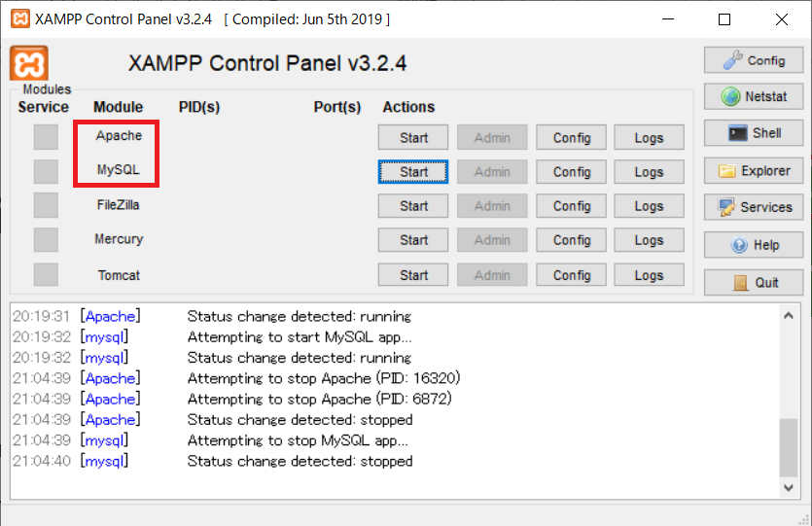Open the MySQL Config menu button
This screenshot has width=812, height=526.
(571, 172)
